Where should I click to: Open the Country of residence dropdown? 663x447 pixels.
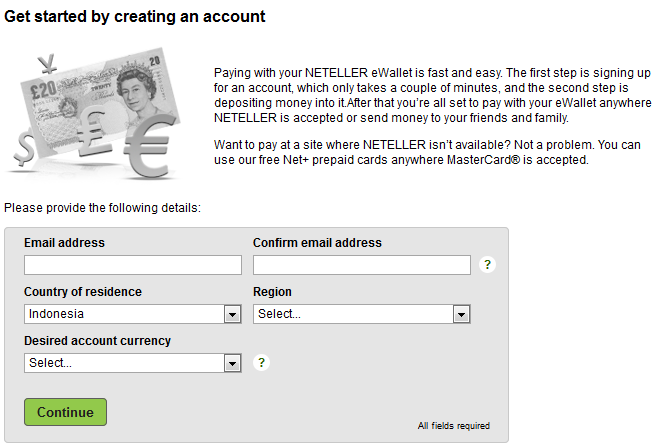click(x=133, y=314)
